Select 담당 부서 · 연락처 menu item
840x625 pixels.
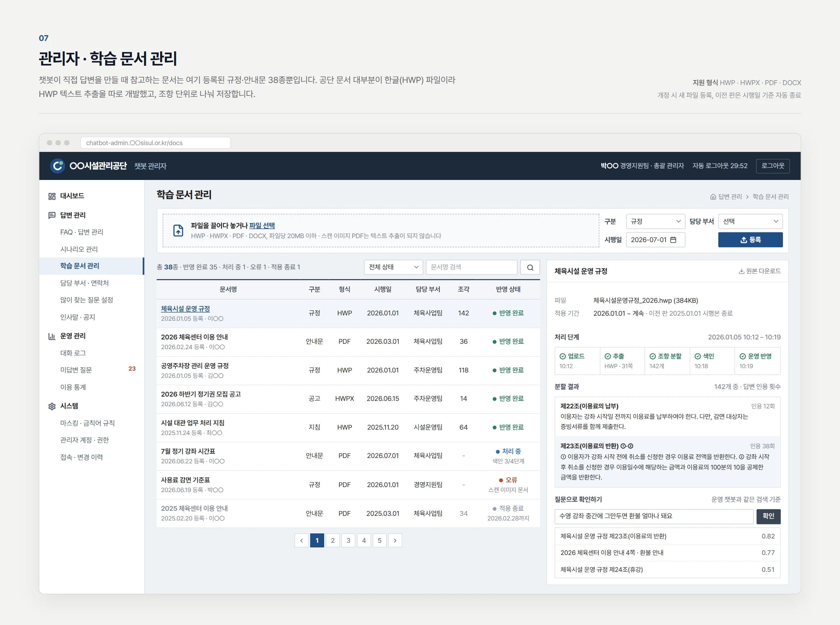pyautogui.click(x=84, y=283)
